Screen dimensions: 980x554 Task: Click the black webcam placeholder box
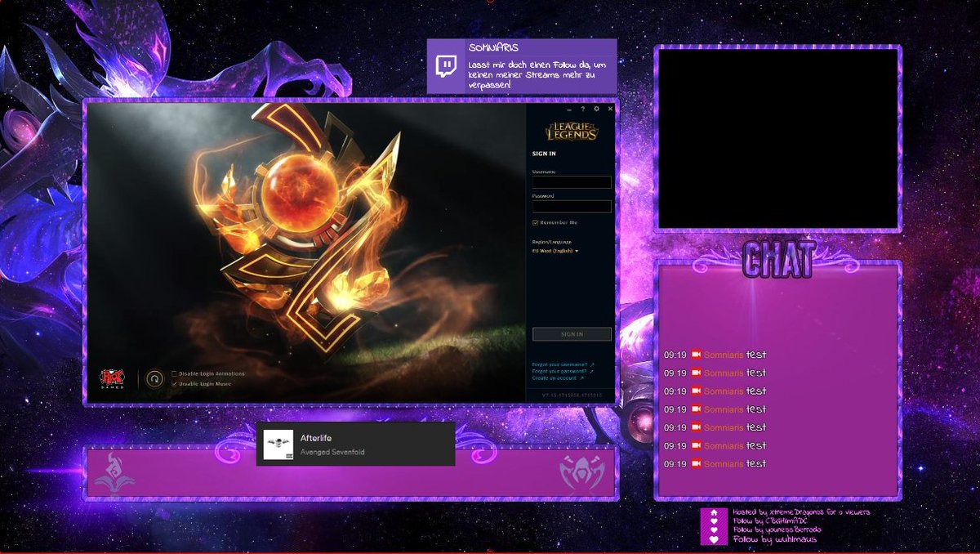(777, 139)
